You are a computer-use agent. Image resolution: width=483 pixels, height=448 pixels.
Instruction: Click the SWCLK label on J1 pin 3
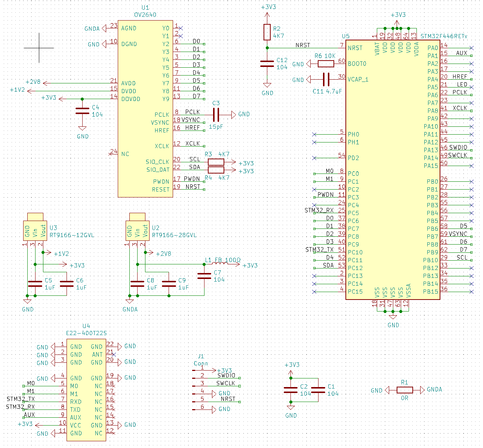(226, 383)
